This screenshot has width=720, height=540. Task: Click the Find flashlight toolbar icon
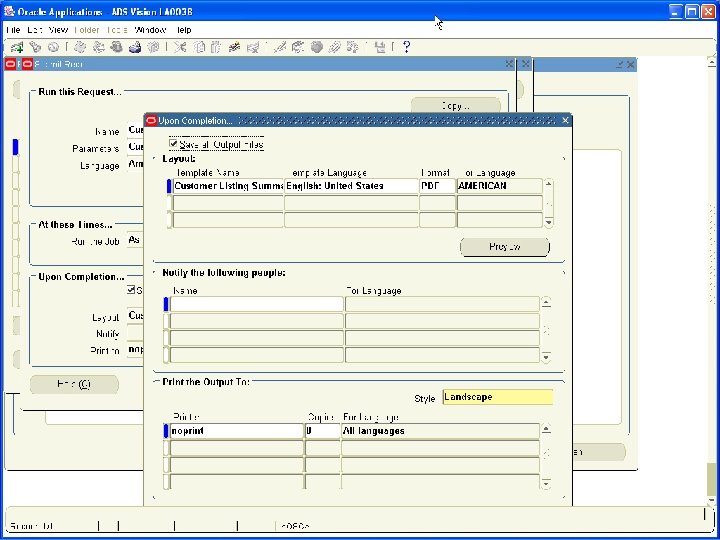tap(35, 47)
